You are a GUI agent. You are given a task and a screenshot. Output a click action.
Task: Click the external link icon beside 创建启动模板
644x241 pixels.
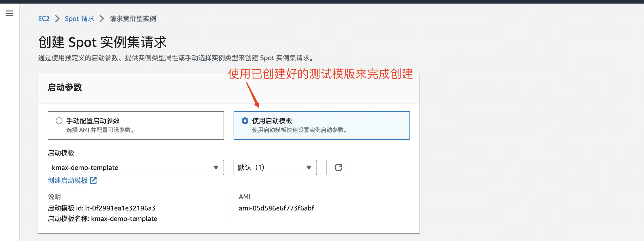pyautogui.click(x=93, y=180)
